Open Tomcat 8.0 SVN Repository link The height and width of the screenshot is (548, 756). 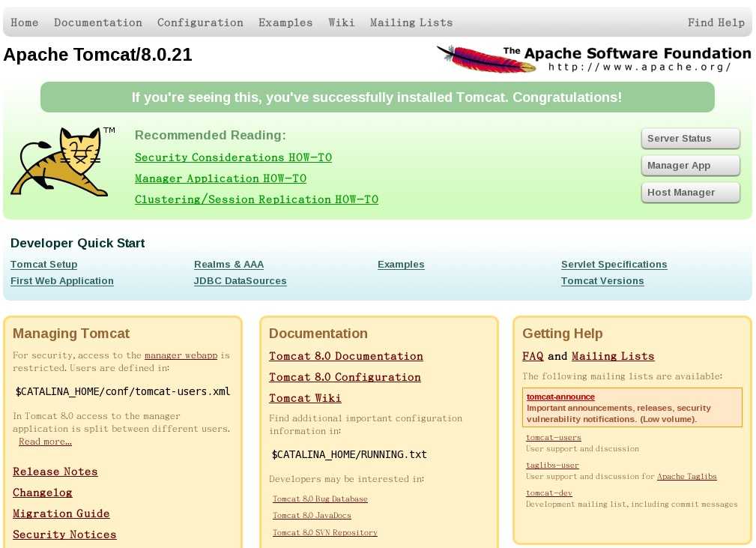coord(325,532)
